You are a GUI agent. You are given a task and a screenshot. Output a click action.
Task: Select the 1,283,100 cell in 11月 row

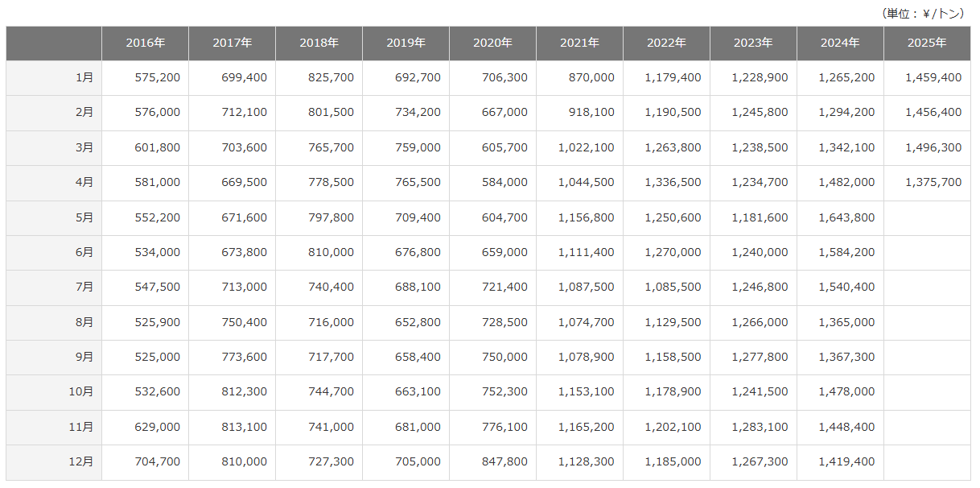pyautogui.click(x=760, y=427)
